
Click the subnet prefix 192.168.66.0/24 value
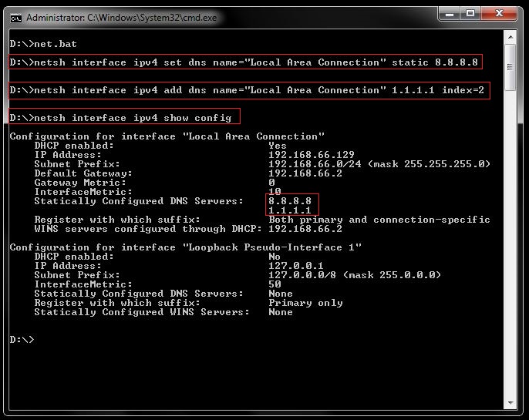[315, 164]
